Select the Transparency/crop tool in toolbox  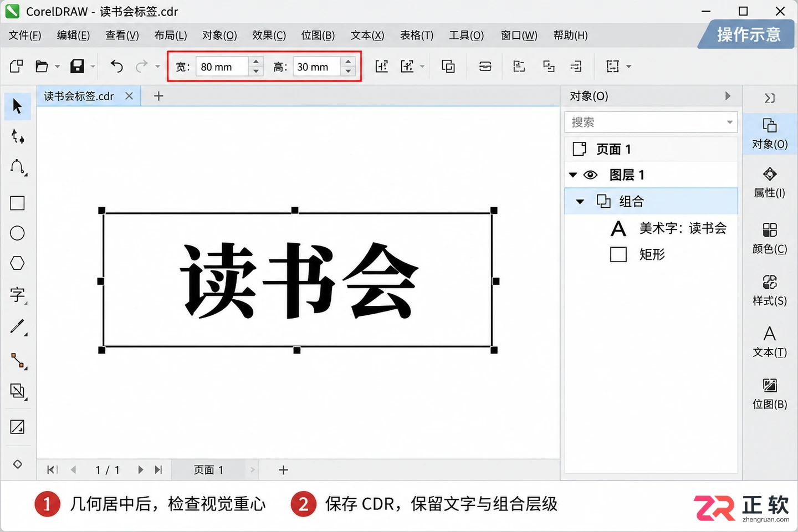pyautogui.click(x=17, y=391)
